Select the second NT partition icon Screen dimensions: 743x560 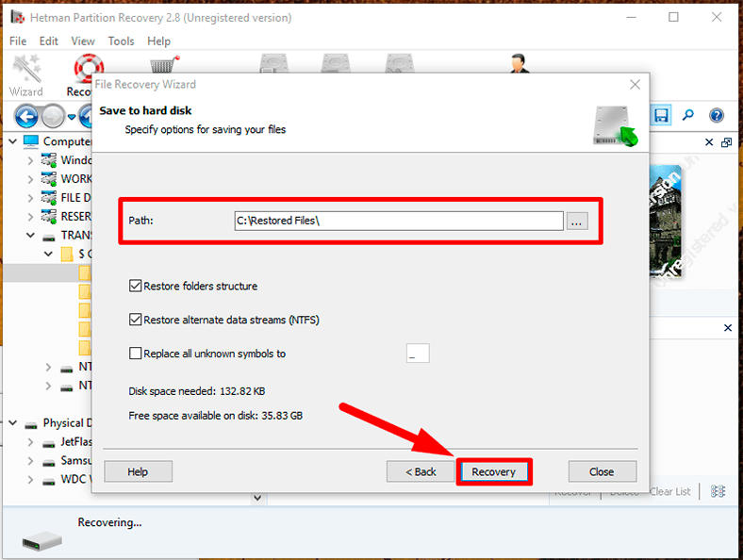67,387
